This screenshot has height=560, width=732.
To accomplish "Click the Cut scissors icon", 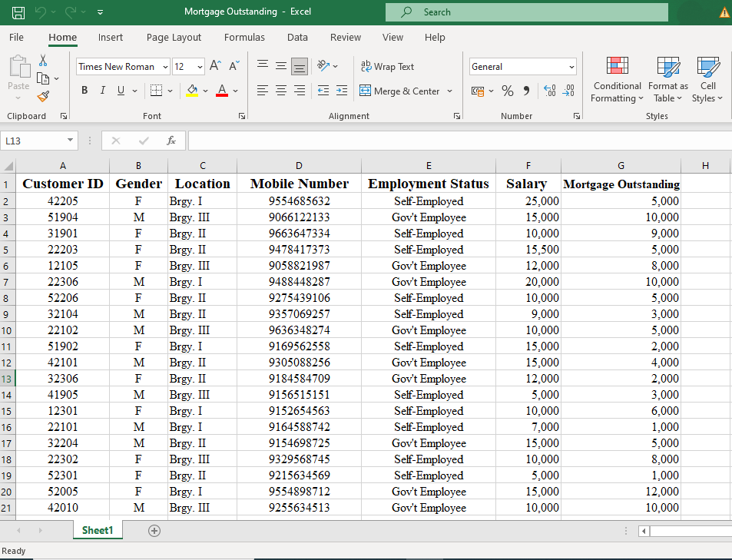I will point(43,61).
